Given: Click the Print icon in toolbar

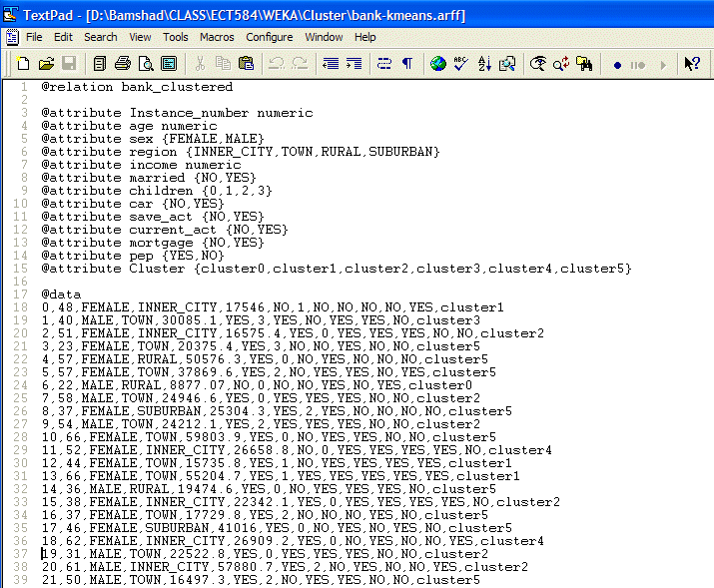Looking at the screenshot, I should 123,64.
